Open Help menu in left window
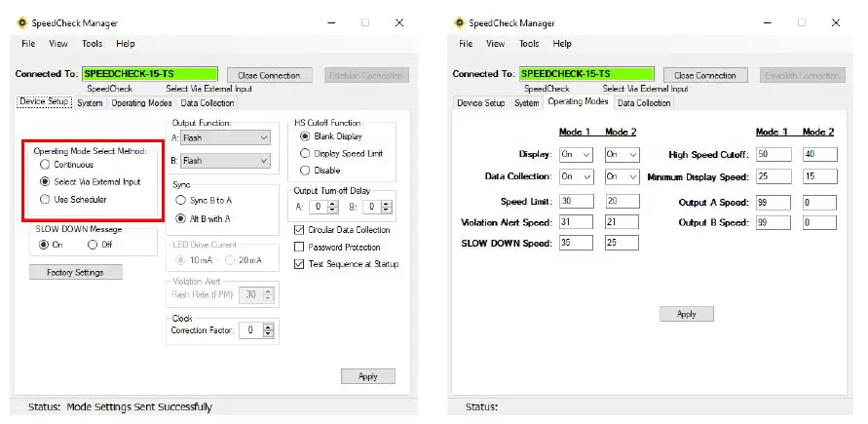 tap(125, 44)
